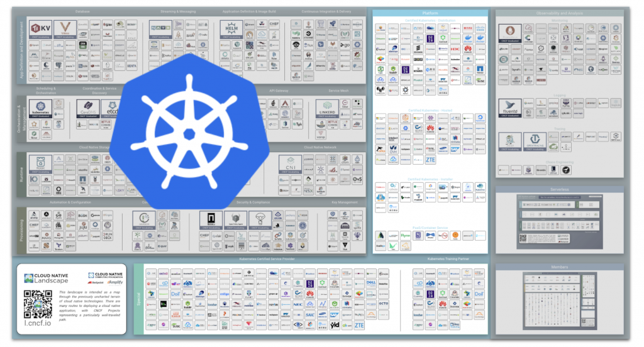This screenshot has width=644, height=347.
Task: Click the BOSH logo in Provisioning row
Action: point(83,215)
